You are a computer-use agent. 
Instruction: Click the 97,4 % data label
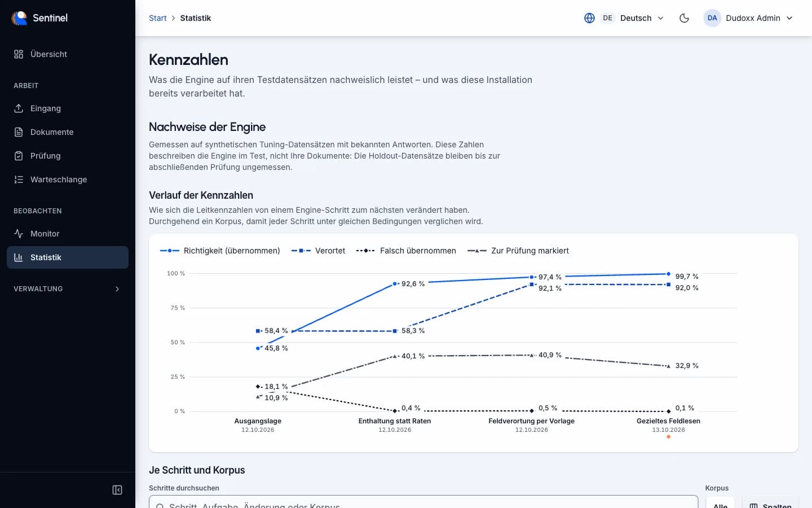coord(550,277)
